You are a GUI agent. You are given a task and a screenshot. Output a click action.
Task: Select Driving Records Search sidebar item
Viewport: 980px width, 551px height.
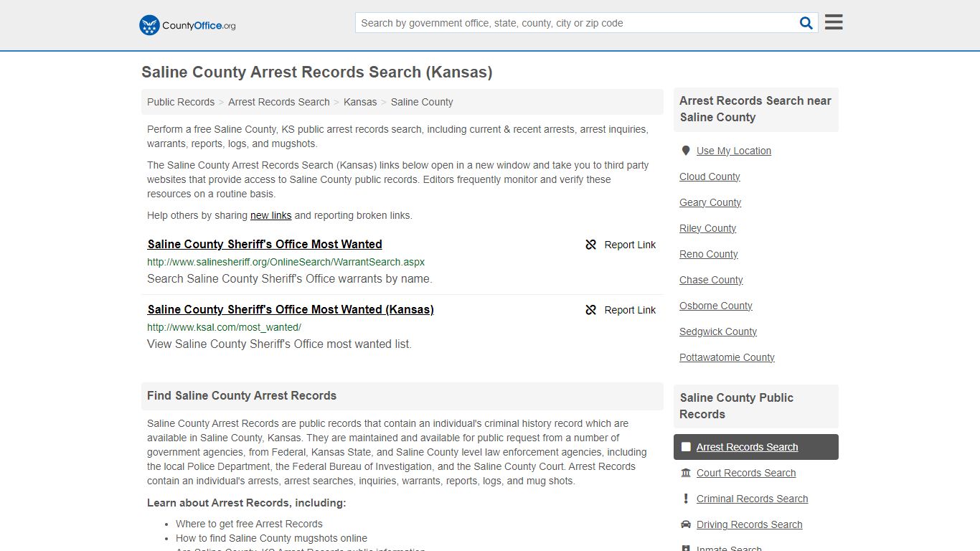coord(749,524)
